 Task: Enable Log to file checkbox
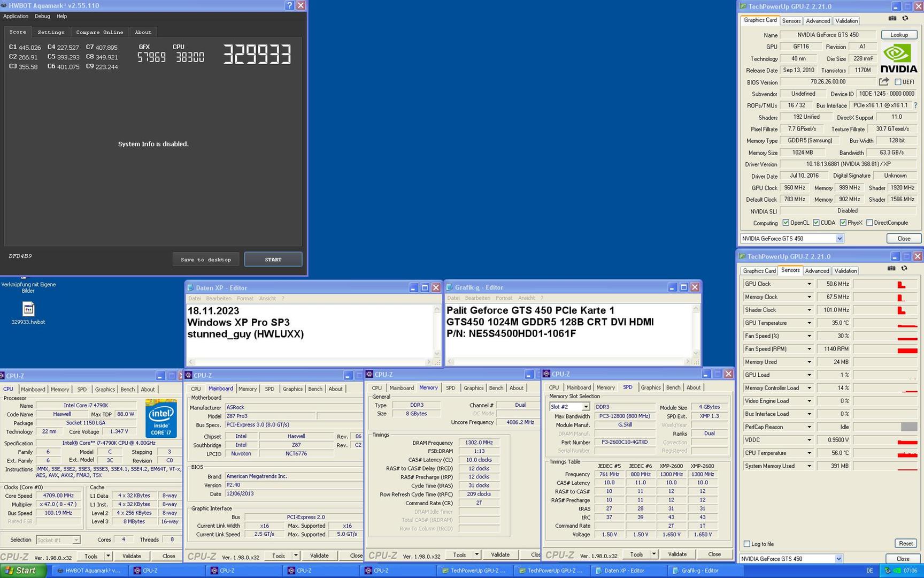(x=747, y=544)
